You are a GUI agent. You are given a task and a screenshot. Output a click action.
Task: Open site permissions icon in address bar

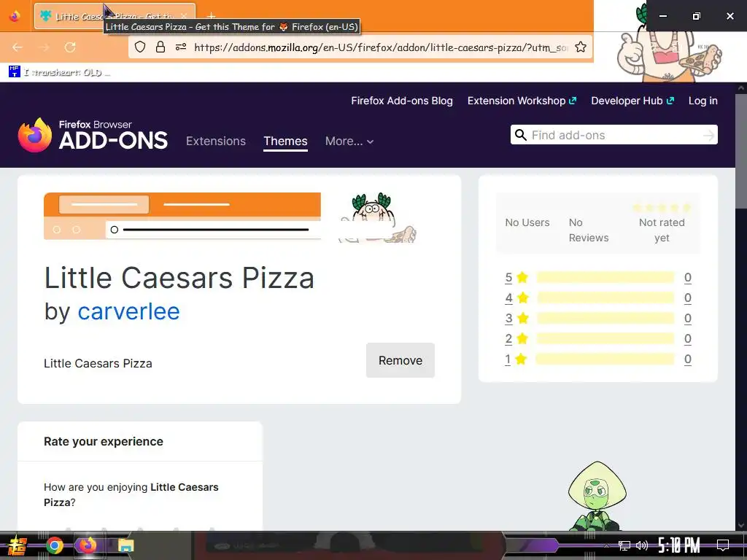(181, 47)
